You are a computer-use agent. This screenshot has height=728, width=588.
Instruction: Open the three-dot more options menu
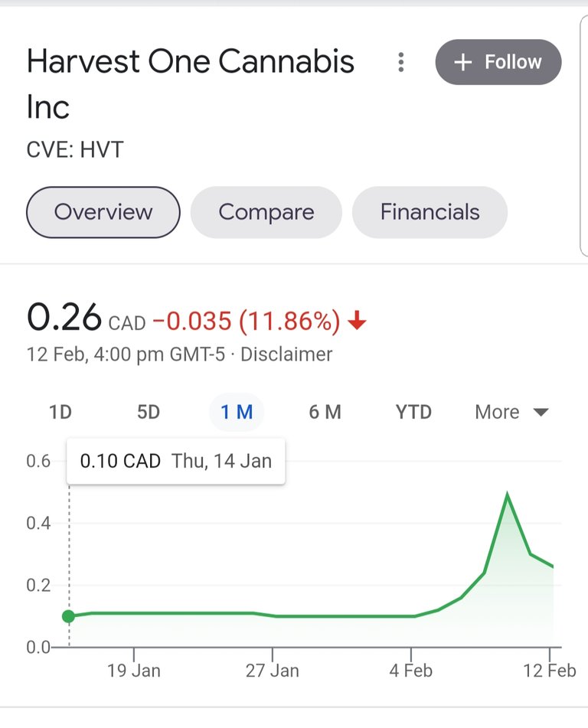[x=401, y=62]
